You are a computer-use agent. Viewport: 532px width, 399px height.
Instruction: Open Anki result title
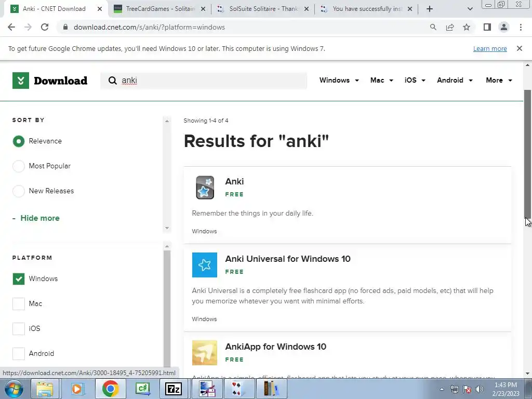(234, 181)
